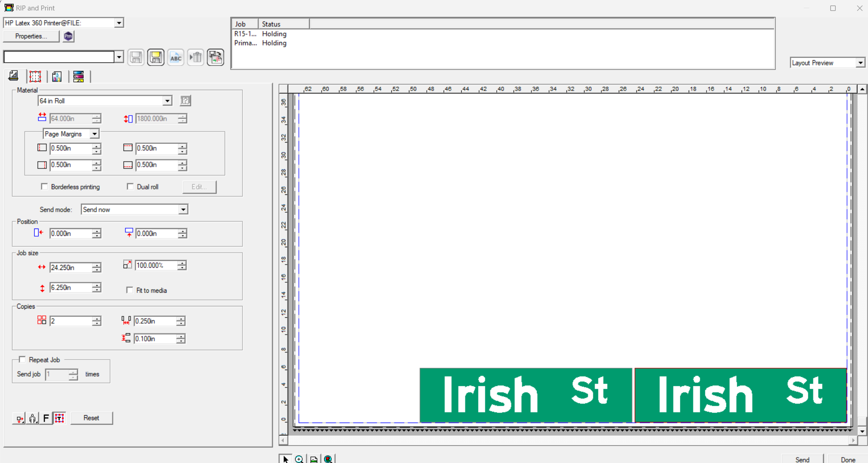Click the dotted T-box icon beside Reset
The image size is (868, 463).
(60, 418)
